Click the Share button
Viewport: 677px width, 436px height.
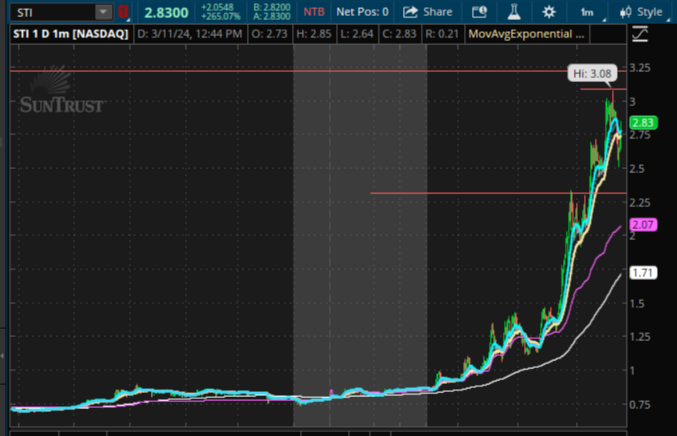427,12
